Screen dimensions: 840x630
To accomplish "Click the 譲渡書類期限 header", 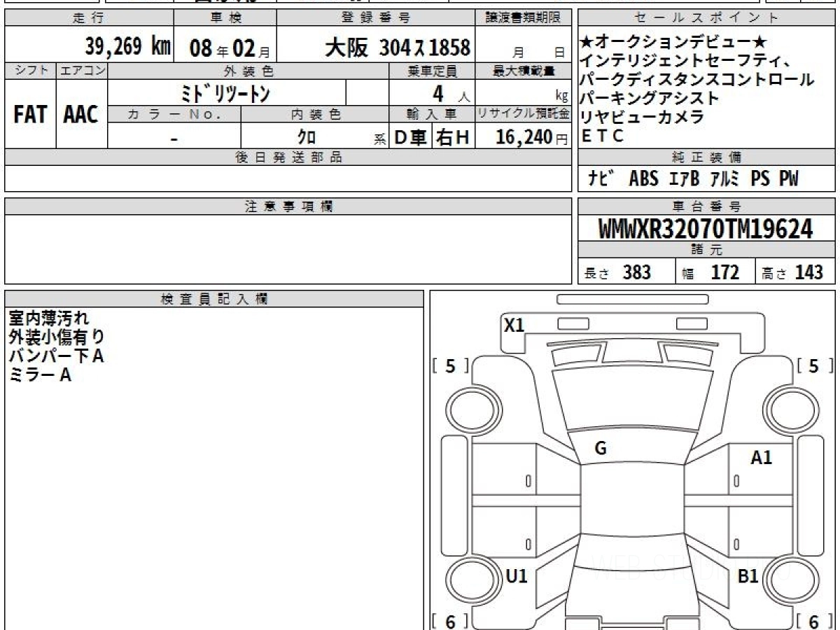I will point(524,17).
